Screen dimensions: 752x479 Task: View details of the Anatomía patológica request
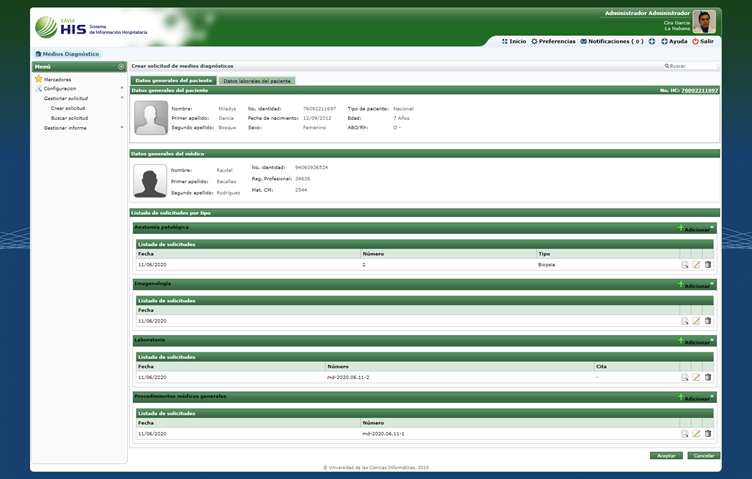point(685,265)
